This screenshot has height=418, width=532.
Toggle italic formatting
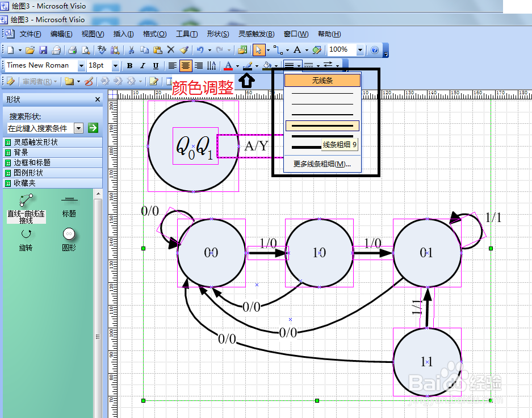pos(143,65)
